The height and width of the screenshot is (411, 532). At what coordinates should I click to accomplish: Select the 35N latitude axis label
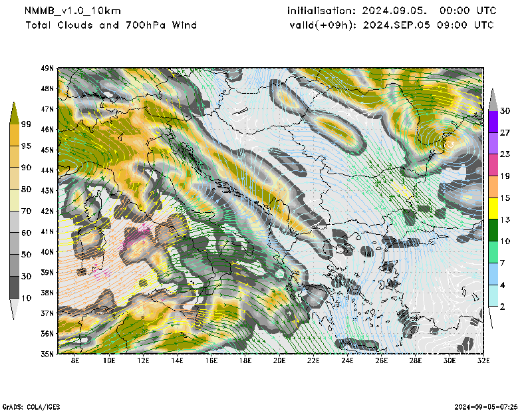pos(47,354)
